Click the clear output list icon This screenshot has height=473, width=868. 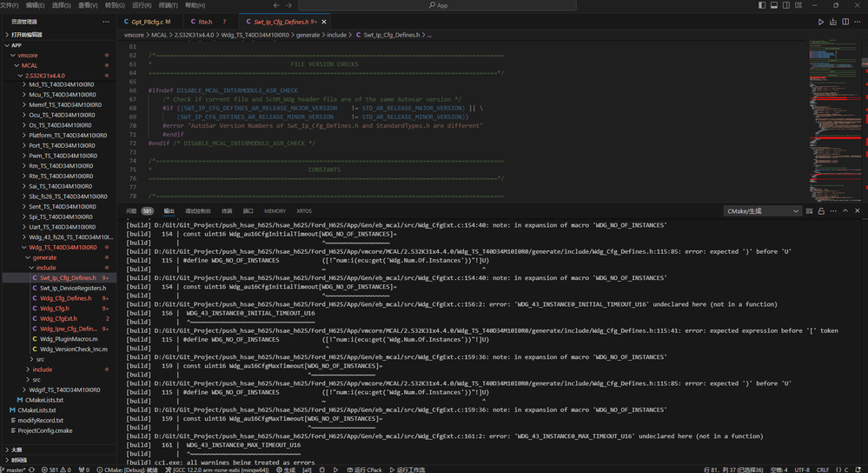pos(809,211)
